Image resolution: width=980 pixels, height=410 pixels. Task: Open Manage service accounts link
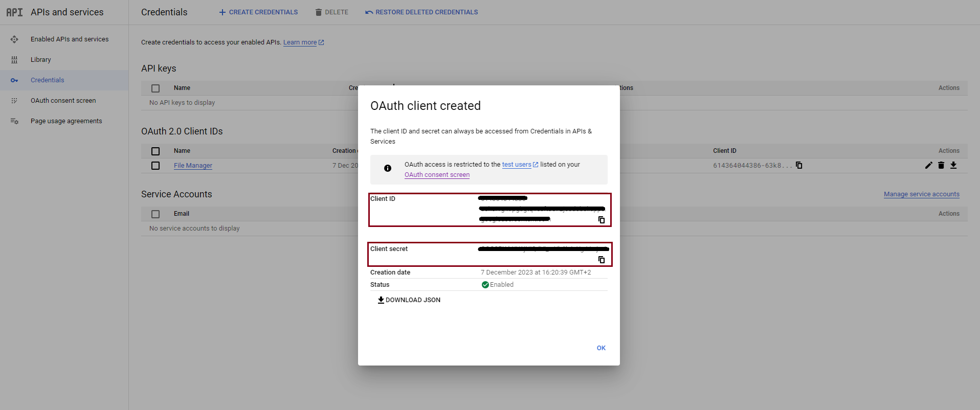point(921,194)
